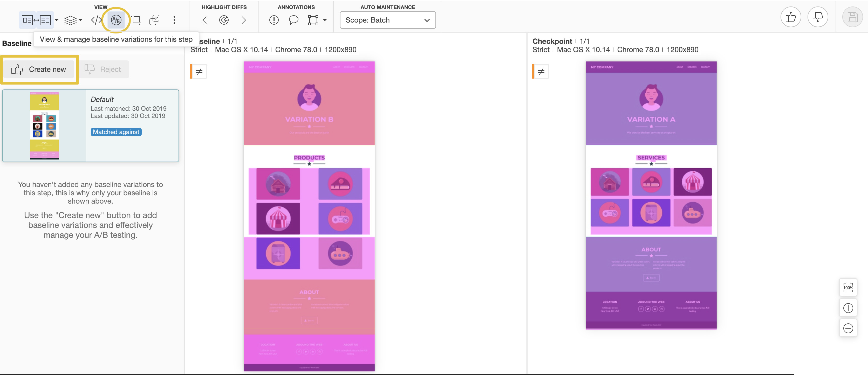Image resolution: width=868 pixels, height=375 pixels.
Task: Open the Scope: Batch dropdown
Action: click(x=387, y=20)
